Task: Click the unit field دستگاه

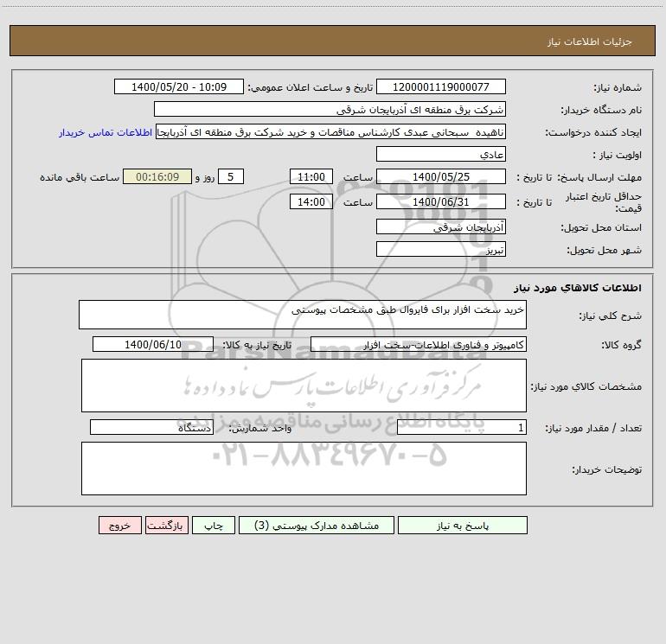Action: pyautogui.click(x=151, y=428)
